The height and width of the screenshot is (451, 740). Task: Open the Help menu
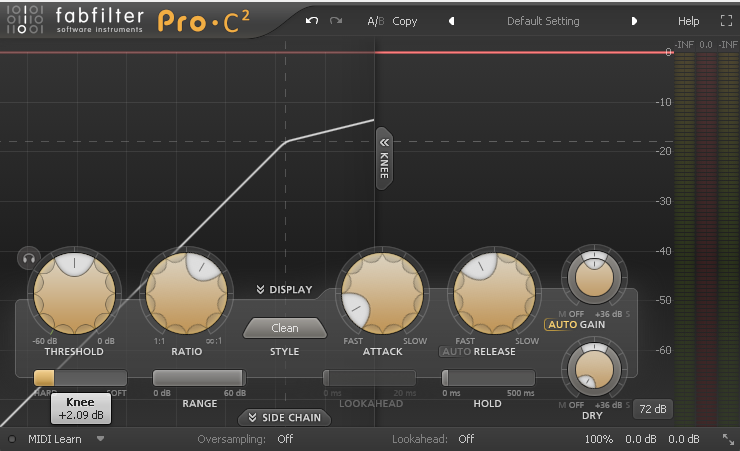tap(689, 21)
